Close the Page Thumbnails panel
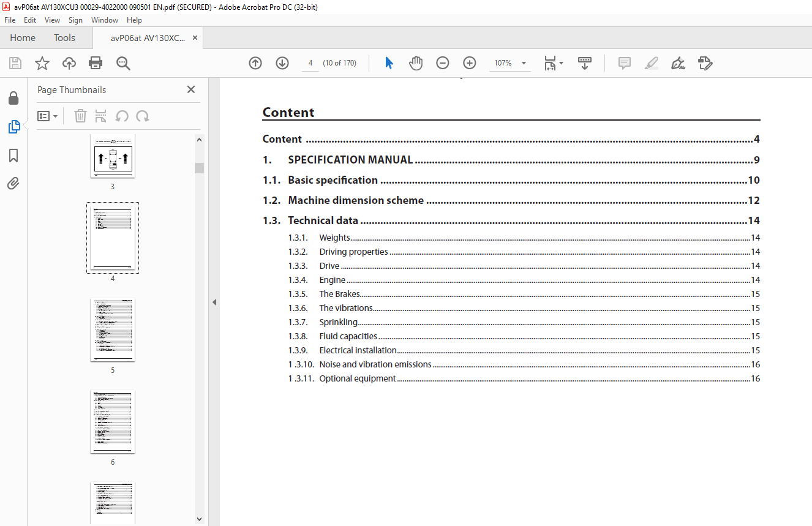The height and width of the screenshot is (526, 812). (x=191, y=89)
